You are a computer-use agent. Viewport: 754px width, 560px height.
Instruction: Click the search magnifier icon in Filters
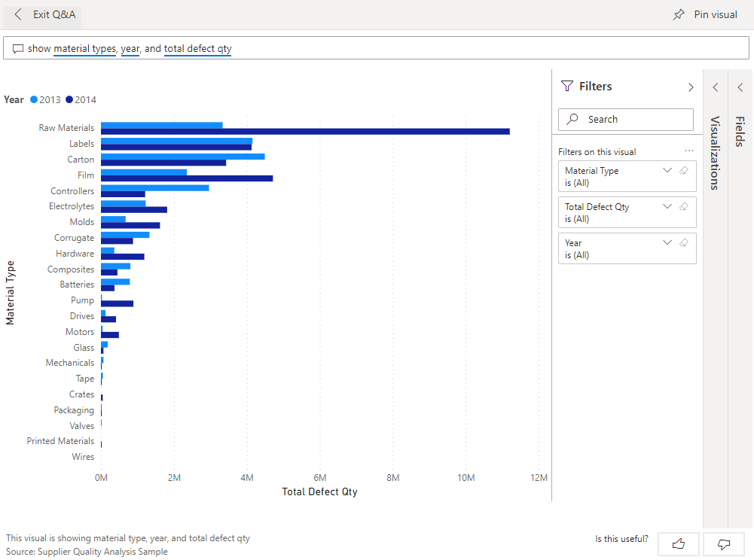pos(572,119)
